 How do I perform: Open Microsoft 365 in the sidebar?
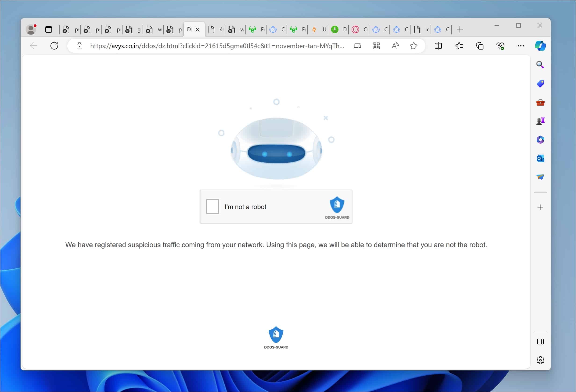540,140
